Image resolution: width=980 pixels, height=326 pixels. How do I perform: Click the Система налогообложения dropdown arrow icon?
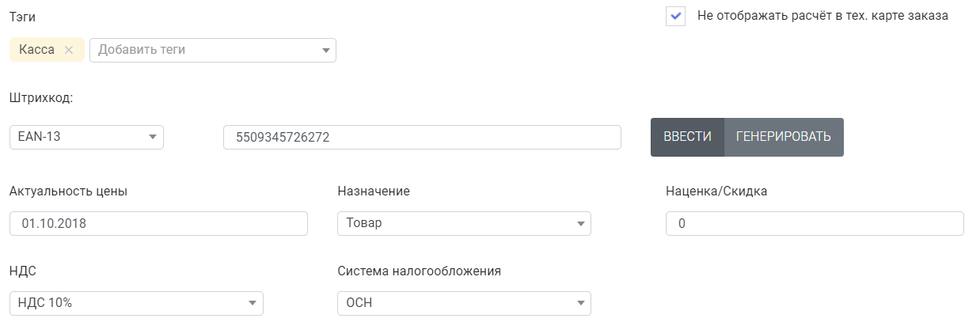pyautogui.click(x=580, y=304)
